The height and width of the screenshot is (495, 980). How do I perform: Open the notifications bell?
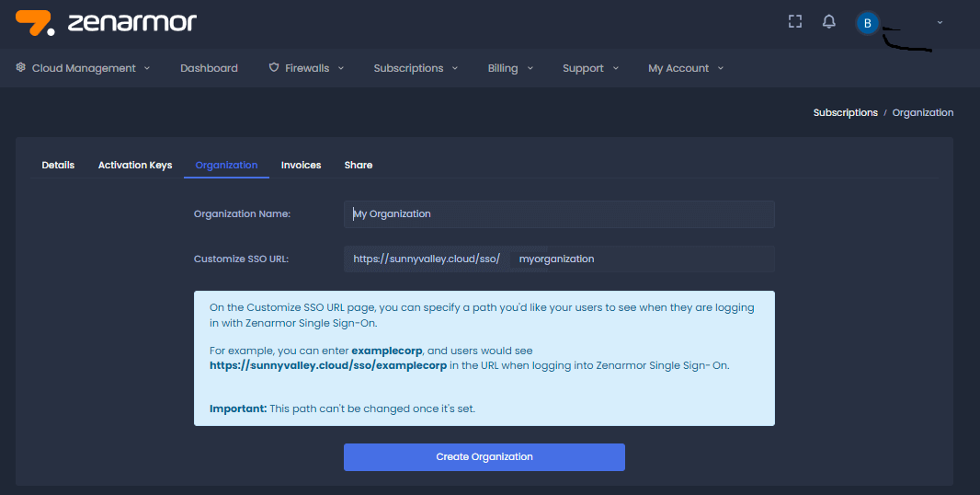tap(828, 21)
